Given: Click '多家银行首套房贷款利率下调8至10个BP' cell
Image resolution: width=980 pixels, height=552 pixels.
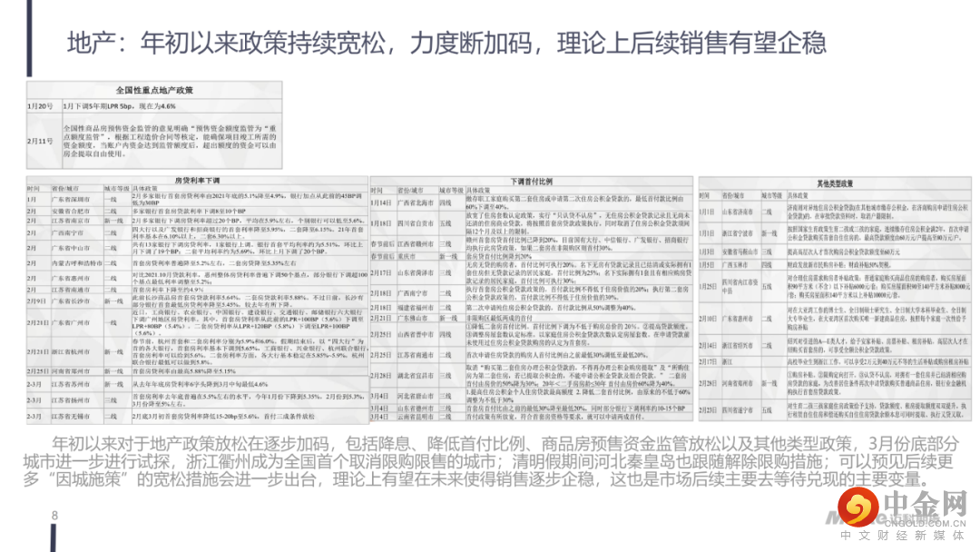Looking at the screenshot, I should [x=189, y=212].
